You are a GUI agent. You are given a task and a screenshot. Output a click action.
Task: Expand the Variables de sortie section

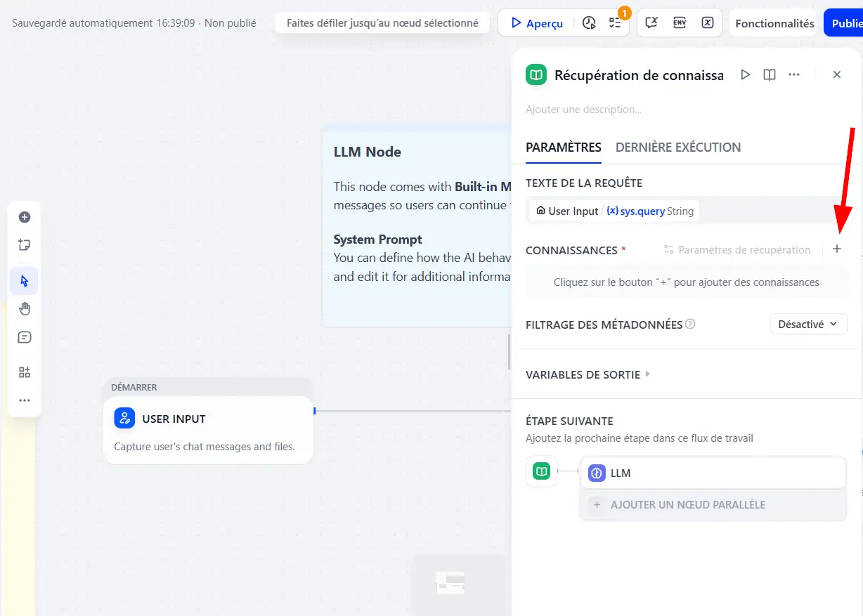coord(588,374)
